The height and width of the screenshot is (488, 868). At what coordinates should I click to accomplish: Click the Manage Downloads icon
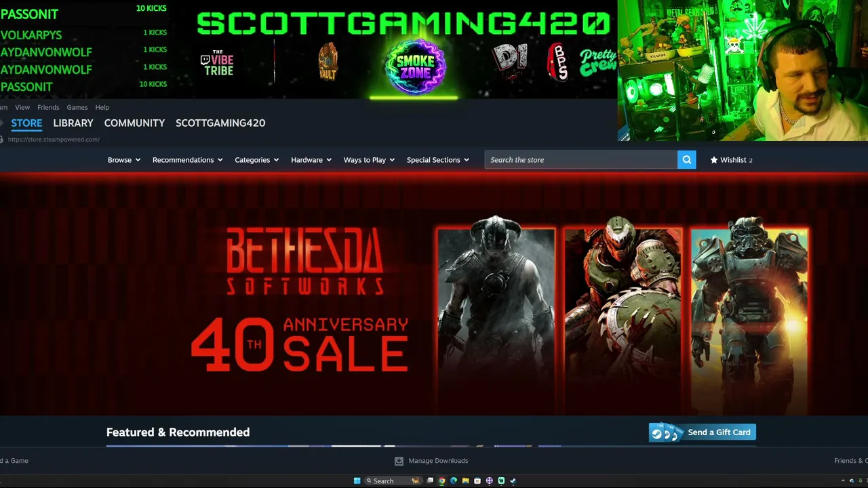[399, 461]
